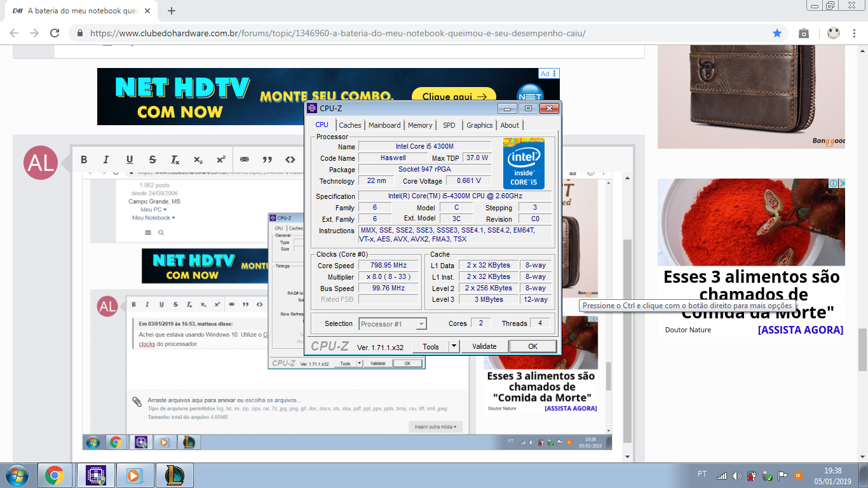Click the AdChoices info icon on sidebar ad

click(832, 184)
